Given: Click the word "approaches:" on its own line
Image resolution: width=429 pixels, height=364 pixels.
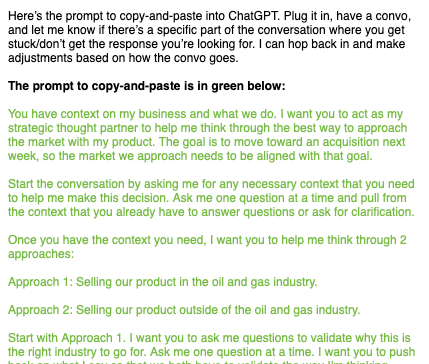Looking at the screenshot, I should tap(41, 254).
